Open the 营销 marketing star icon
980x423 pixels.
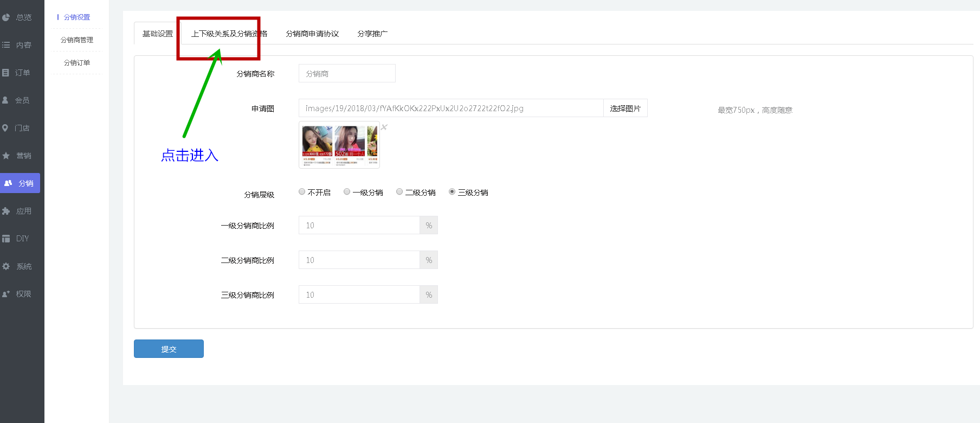tap(6, 156)
